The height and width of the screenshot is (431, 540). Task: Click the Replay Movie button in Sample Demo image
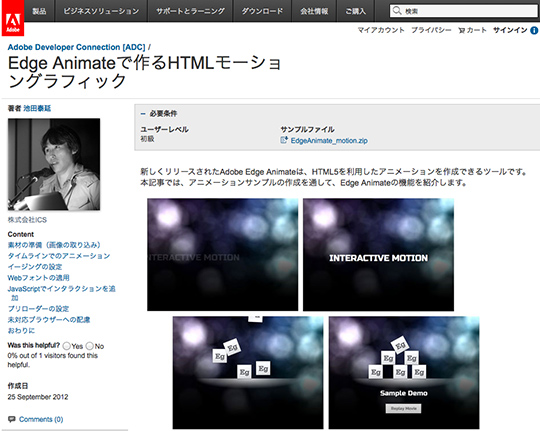coord(404,408)
